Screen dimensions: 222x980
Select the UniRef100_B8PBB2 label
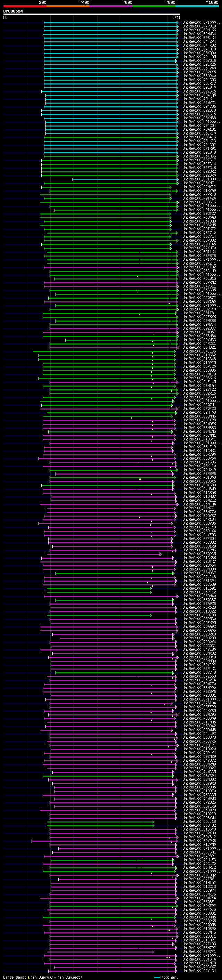tap(199, 240)
